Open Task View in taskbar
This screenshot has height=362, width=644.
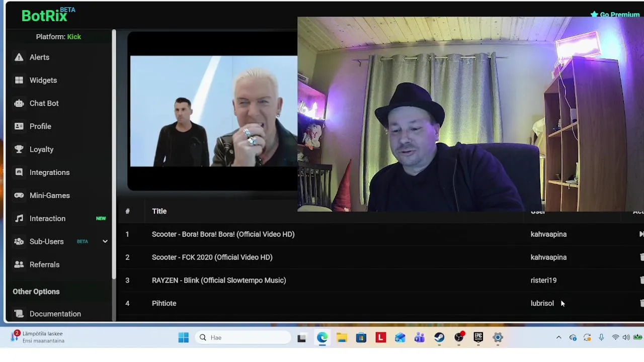point(301,337)
